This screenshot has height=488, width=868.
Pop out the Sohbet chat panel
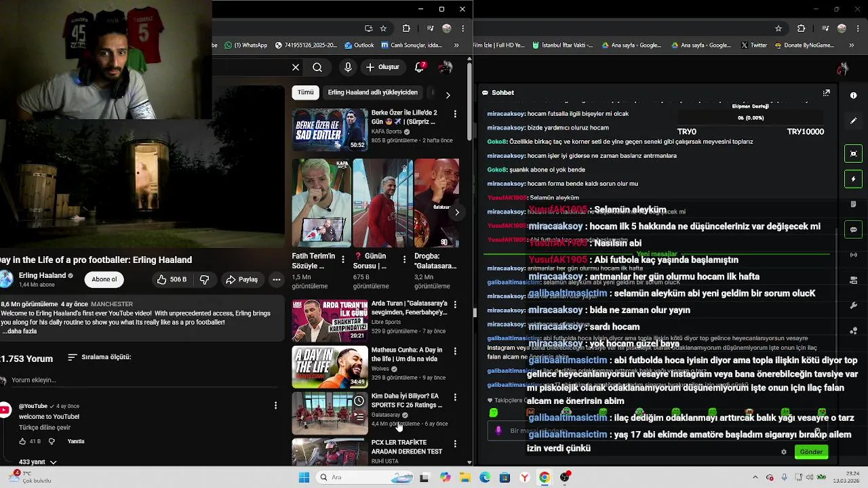(826, 93)
